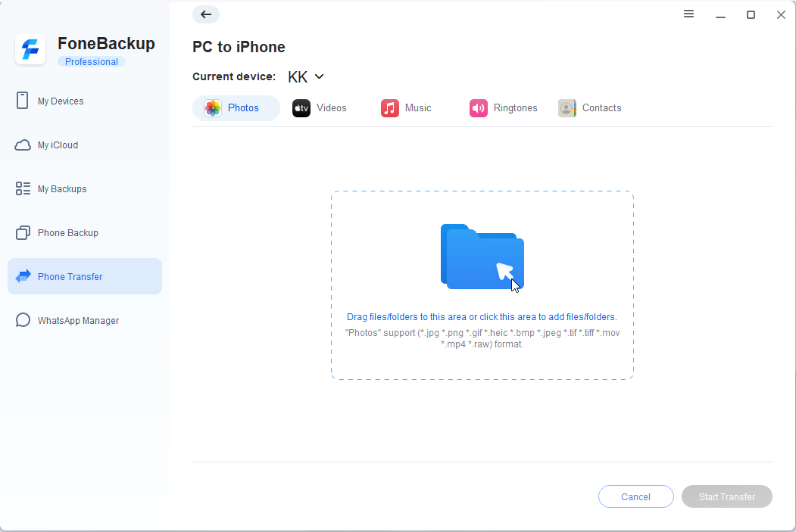The height and width of the screenshot is (532, 796).
Task: Click the iCloud cloud icon
Action: click(22, 145)
